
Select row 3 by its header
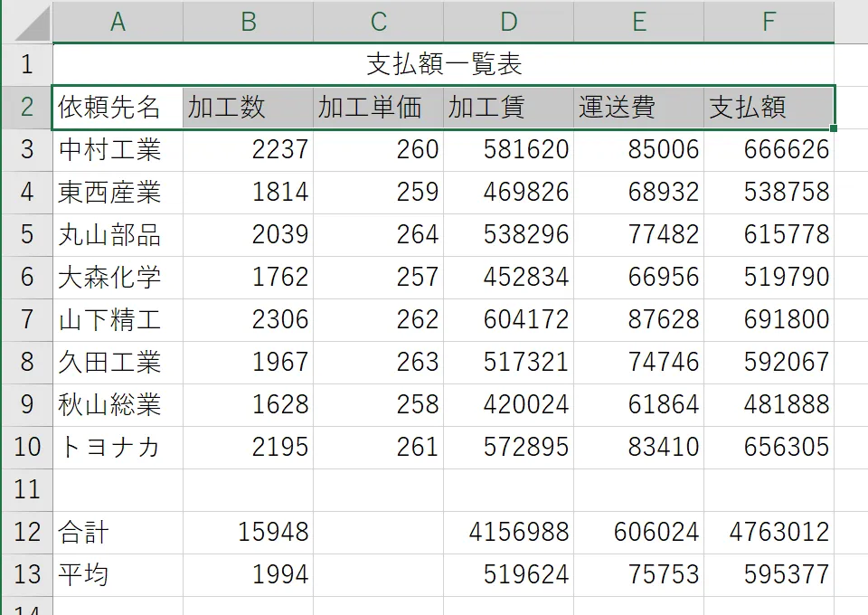27,149
